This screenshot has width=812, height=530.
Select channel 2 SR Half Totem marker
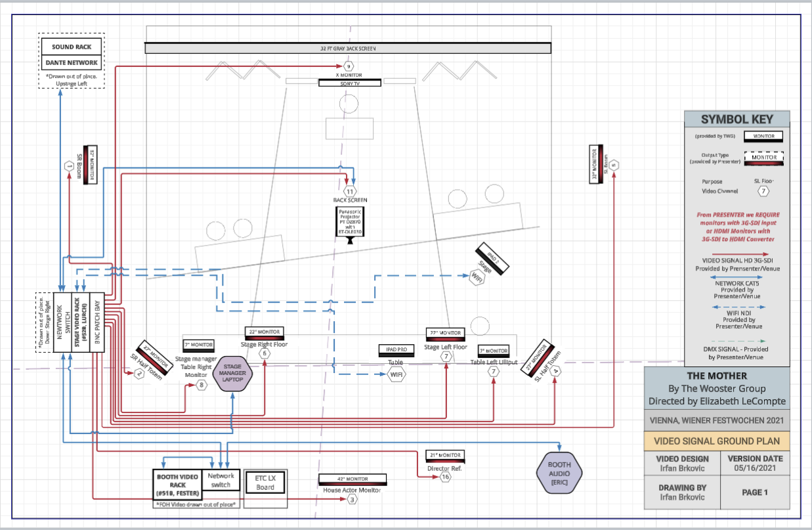point(139,374)
